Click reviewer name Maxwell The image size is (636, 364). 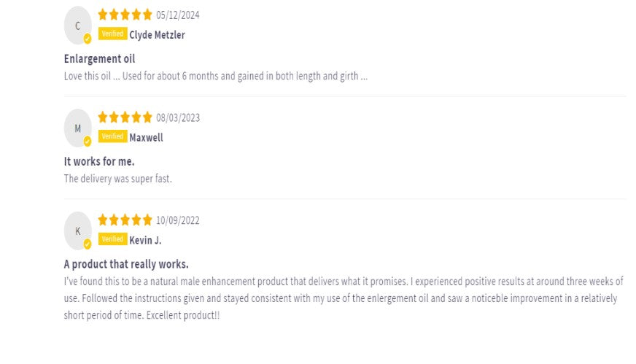click(x=146, y=138)
